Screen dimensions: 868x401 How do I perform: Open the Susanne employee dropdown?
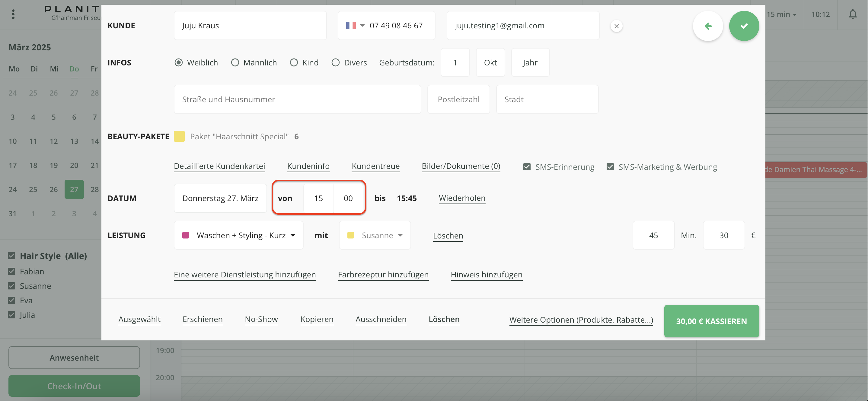(400, 235)
